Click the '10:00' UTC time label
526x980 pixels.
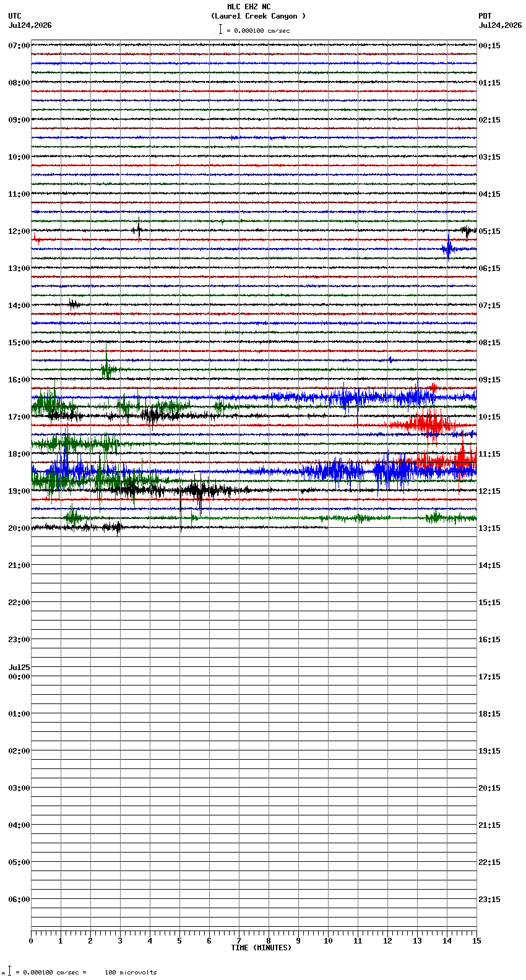tap(19, 157)
